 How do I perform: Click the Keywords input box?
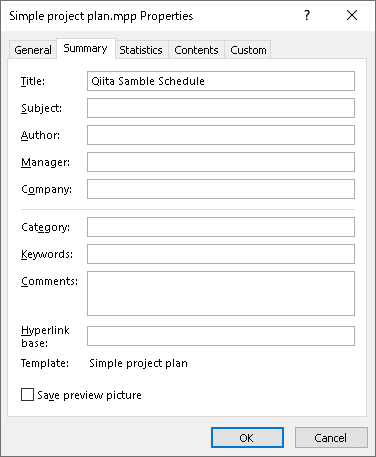point(221,254)
